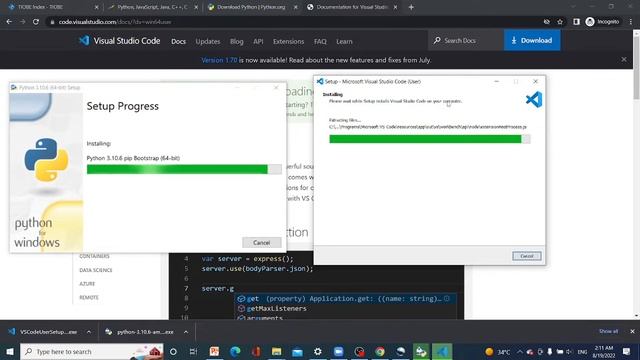Show hidden system tray icons

[520, 351]
